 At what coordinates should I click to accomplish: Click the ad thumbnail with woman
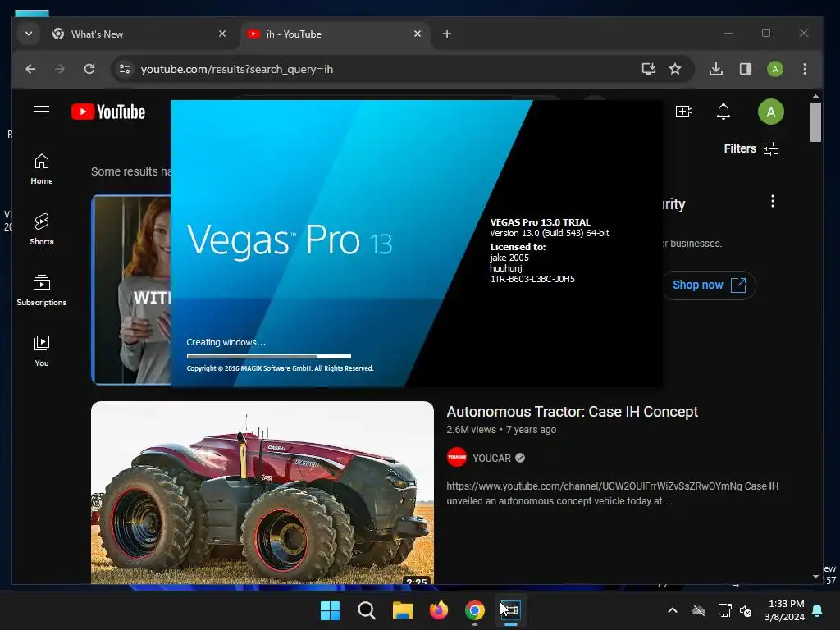click(x=132, y=290)
